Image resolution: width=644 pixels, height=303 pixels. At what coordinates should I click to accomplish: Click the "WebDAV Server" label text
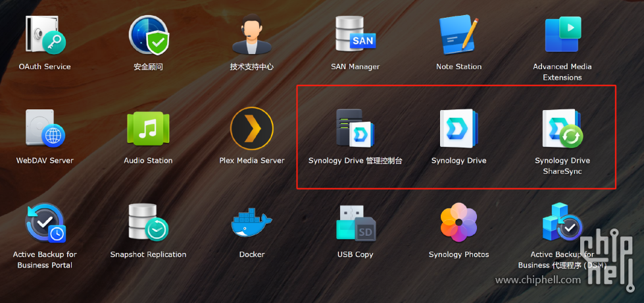tap(45, 160)
